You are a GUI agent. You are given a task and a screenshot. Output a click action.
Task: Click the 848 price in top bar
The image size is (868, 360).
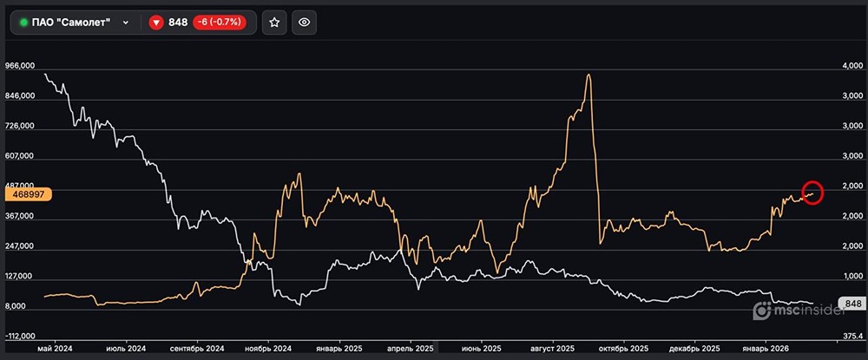(178, 23)
